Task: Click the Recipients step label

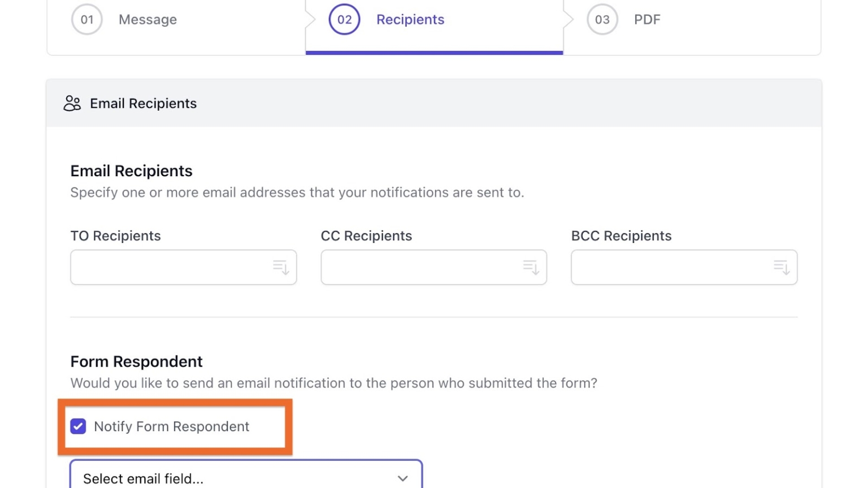Action: click(x=410, y=19)
